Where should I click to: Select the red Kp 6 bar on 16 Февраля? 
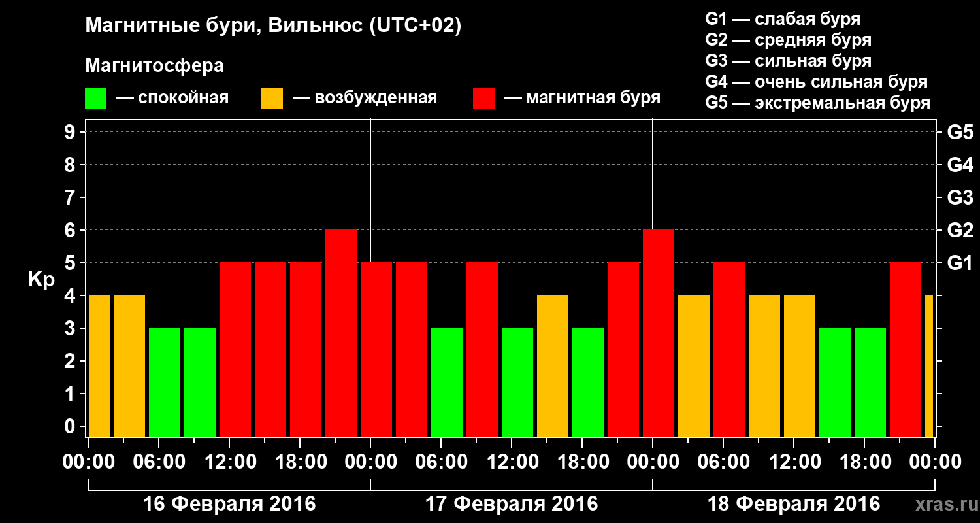coord(341,333)
